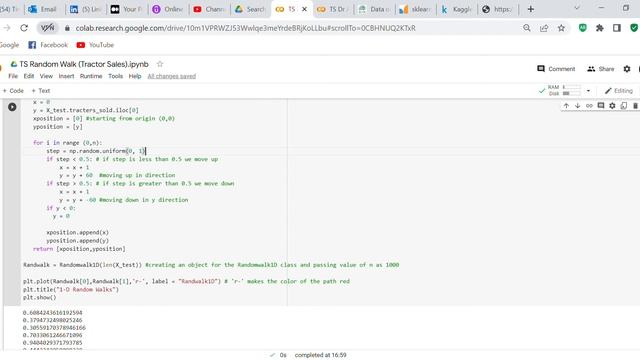The height and width of the screenshot is (360, 640).
Task: Open the Insert menu
Action: click(66, 76)
